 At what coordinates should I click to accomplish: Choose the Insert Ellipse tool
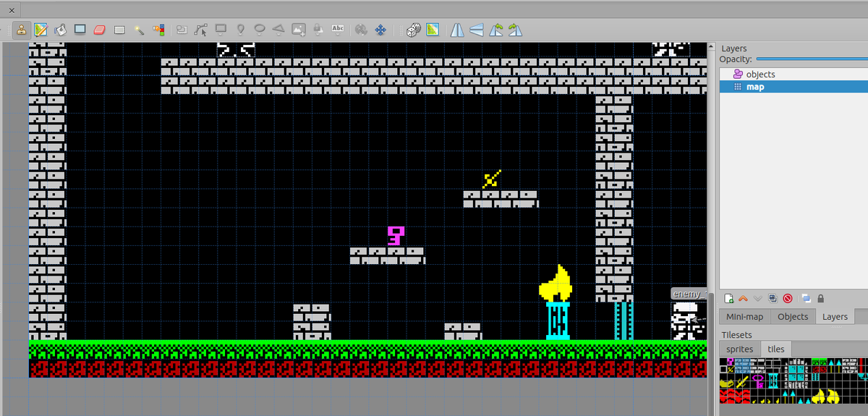(x=260, y=30)
